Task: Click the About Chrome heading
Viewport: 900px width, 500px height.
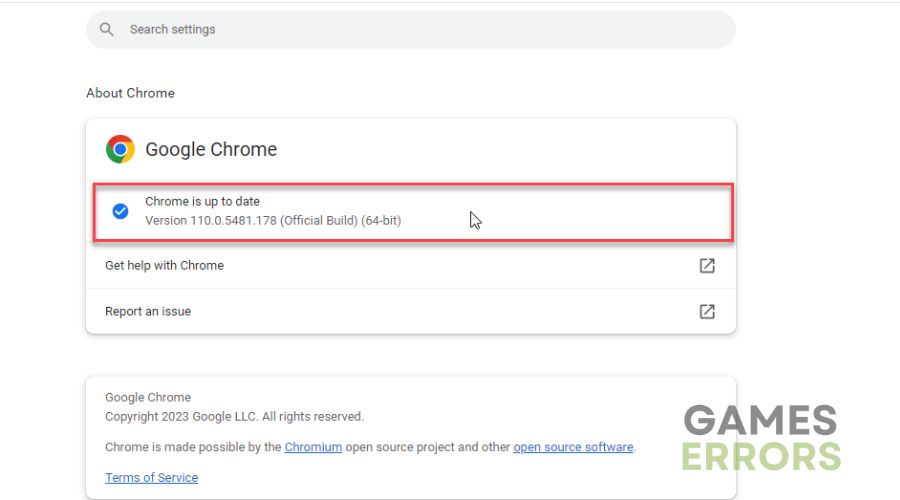Action: 130,93
